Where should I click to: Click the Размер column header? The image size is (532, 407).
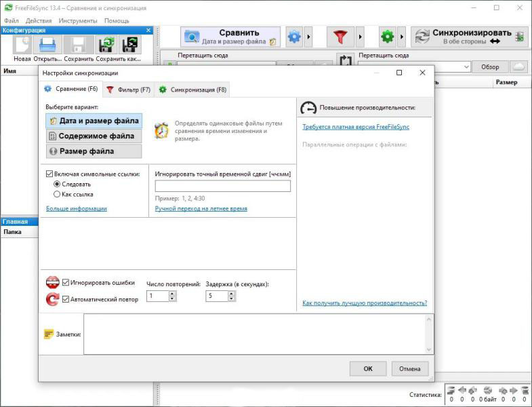click(x=506, y=82)
